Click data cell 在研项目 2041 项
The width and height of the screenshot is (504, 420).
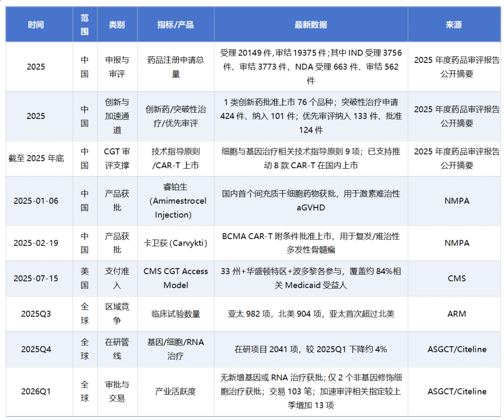(x=311, y=349)
